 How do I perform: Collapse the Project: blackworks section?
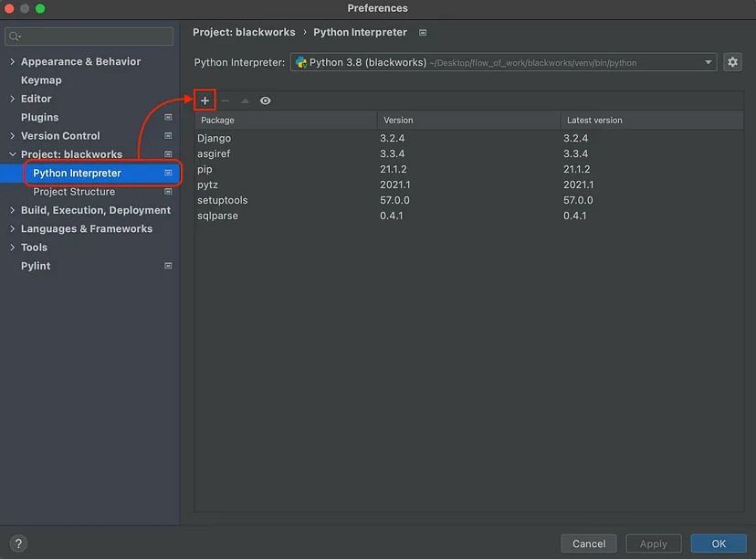click(x=13, y=154)
